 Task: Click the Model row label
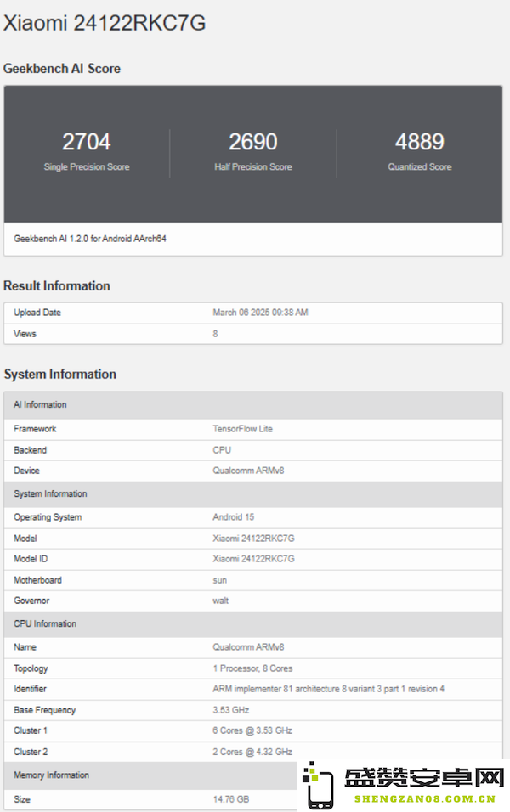coord(25,538)
